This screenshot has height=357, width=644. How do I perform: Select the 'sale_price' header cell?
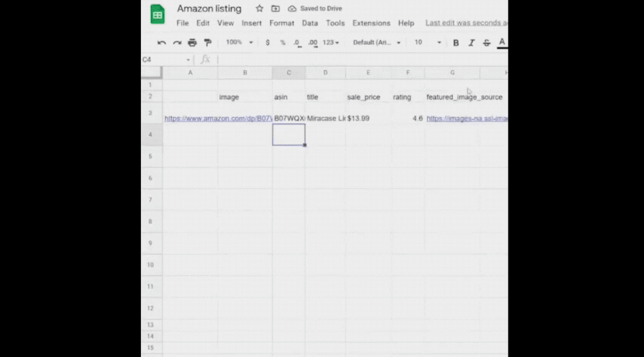pos(368,97)
